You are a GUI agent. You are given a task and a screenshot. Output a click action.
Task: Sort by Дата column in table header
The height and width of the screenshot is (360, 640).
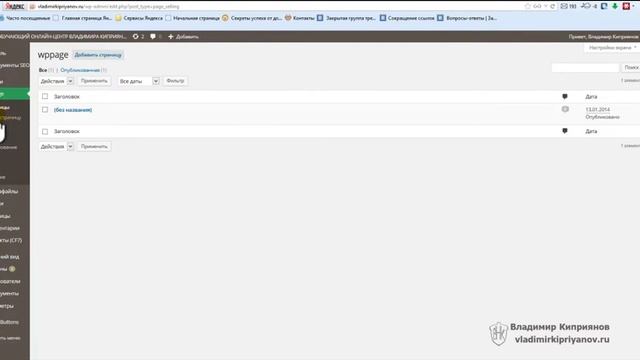591,97
